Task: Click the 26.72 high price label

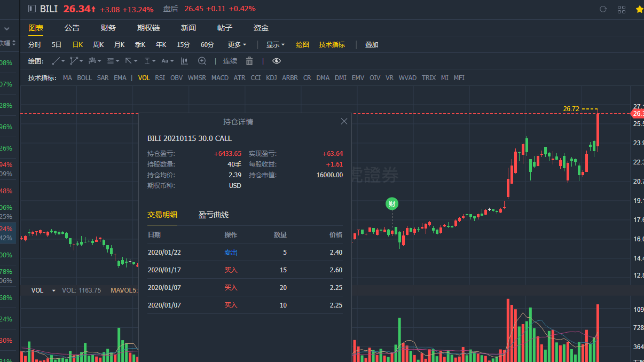Action: pos(571,109)
